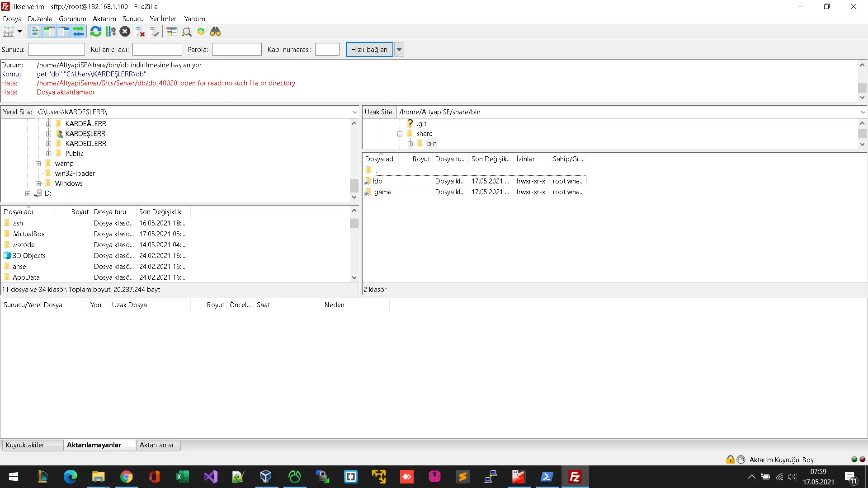Open the Site Manager icon
Viewport: 868px width, 488px height.
[8, 32]
